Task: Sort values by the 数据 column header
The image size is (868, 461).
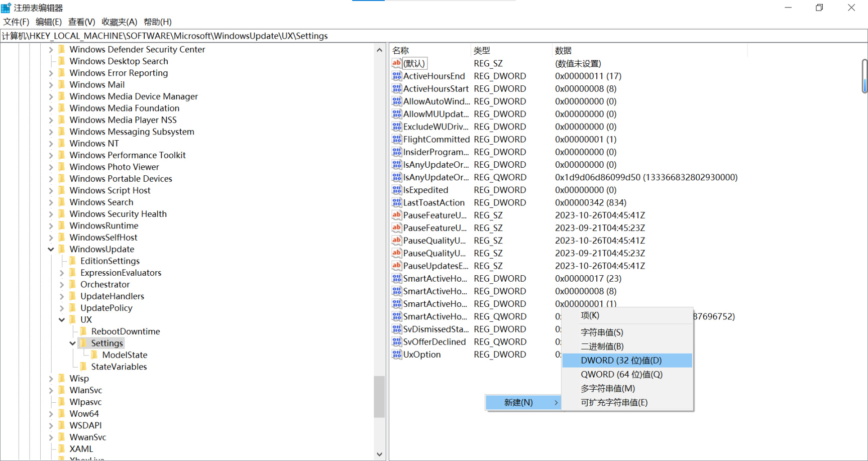Action: click(x=650, y=50)
